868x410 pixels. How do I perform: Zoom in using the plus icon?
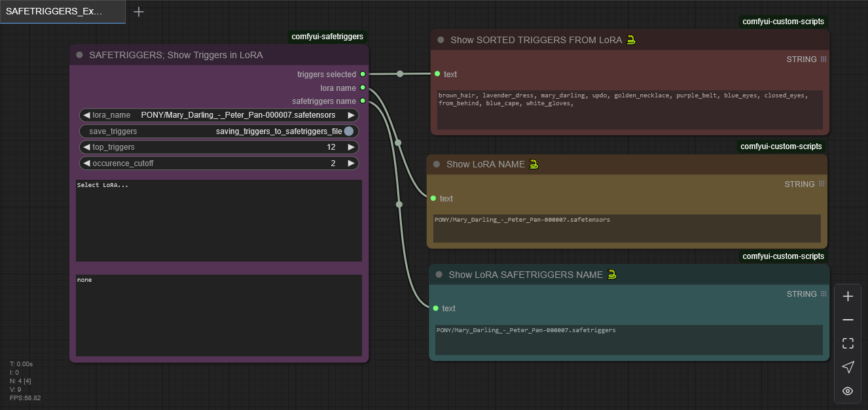[x=848, y=296]
